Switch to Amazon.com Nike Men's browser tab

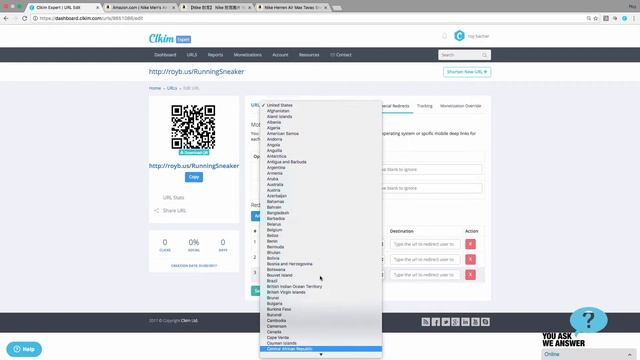(x=140, y=7)
